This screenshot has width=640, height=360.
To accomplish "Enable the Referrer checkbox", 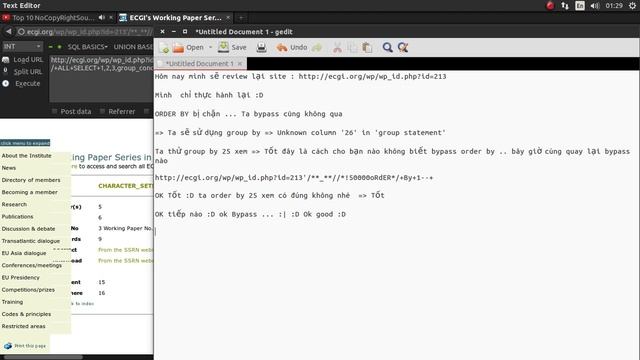I will [102, 111].
